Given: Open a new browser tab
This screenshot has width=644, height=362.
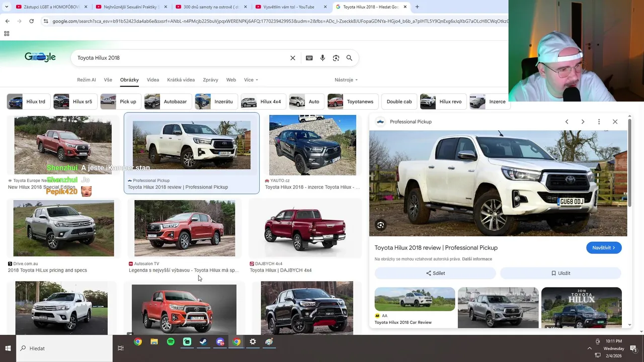Looking at the screenshot, I should pos(417,7).
